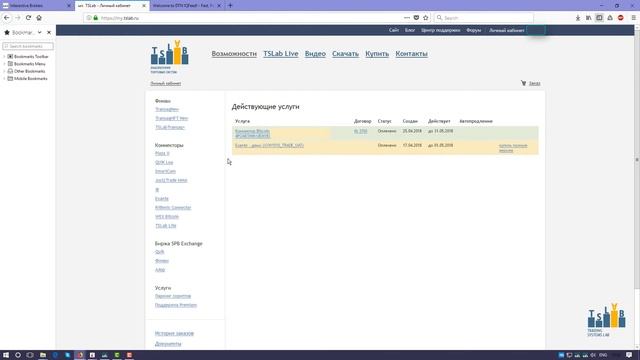Image resolution: width=640 pixels, height=360 pixels.
Task: Open Сайт link in the top dark bar
Action: pyautogui.click(x=394, y=30)
